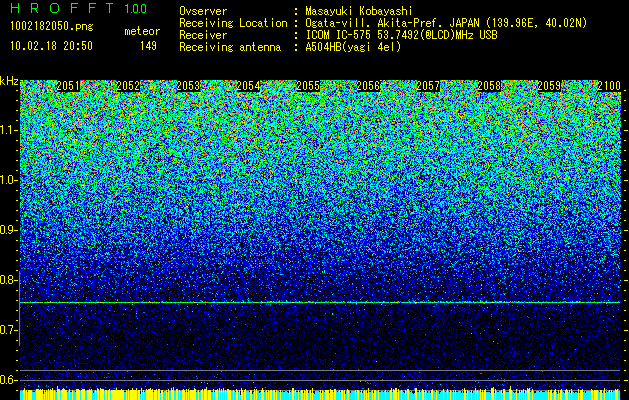Viewport: 629px width, 400px height.
Task: Click the Receiver field label
Action: (203, 35)
